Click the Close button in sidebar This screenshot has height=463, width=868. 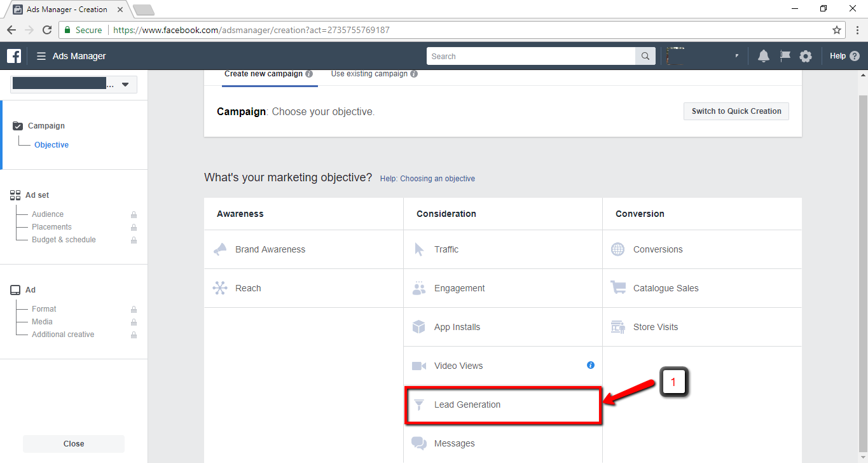coord(74,444)
